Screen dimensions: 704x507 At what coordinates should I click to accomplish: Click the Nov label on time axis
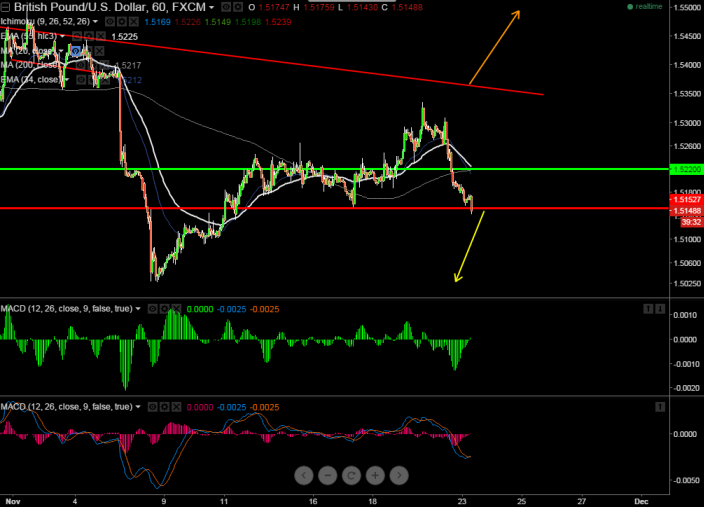13,501
